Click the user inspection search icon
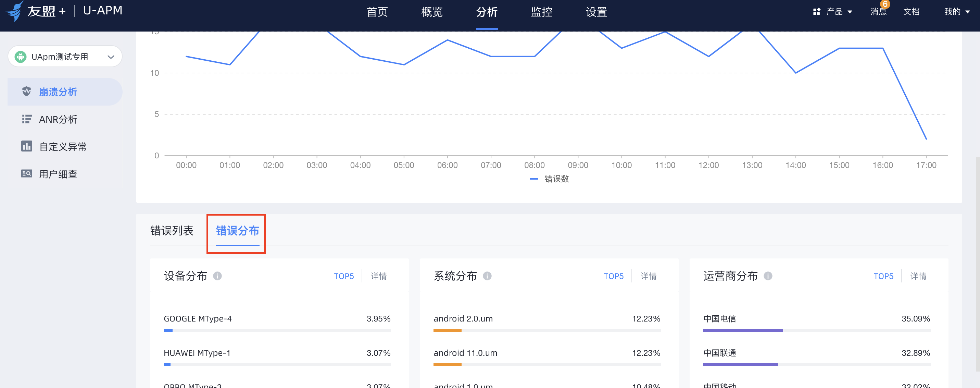This screenshot has height=388, width=980. coord(27,174)
